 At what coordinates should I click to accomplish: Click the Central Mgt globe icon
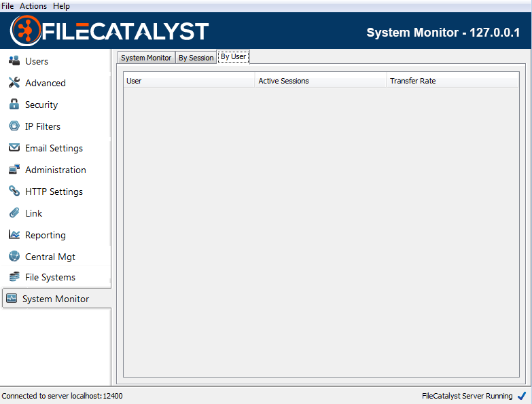(14, 256)
